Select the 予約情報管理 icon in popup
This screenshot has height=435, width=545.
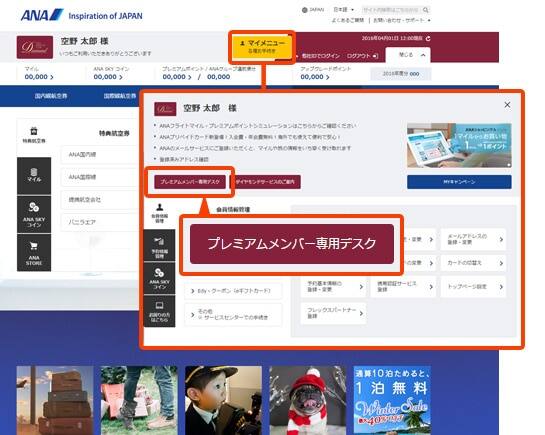click(160, 246)
